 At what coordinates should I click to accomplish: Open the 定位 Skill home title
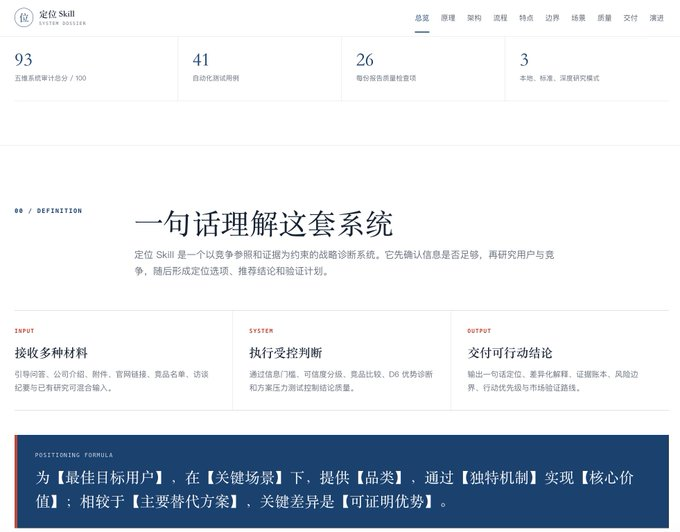tap(57, 14)
